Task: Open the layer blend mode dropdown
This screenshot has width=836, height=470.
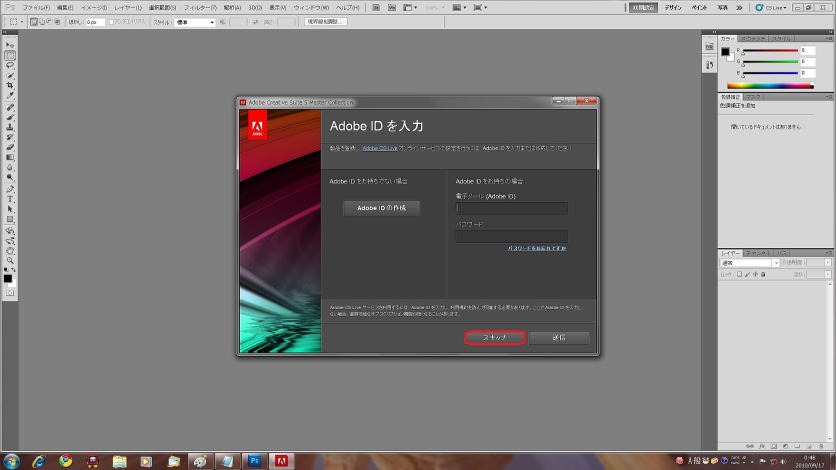Action: click(750, 263)
